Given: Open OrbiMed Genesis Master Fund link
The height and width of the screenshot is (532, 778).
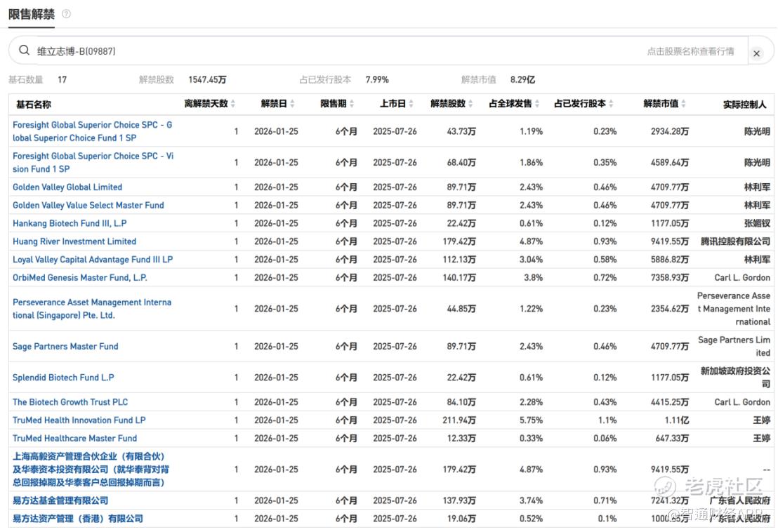Looking at the screenshot, I should [x=80, y=278].
